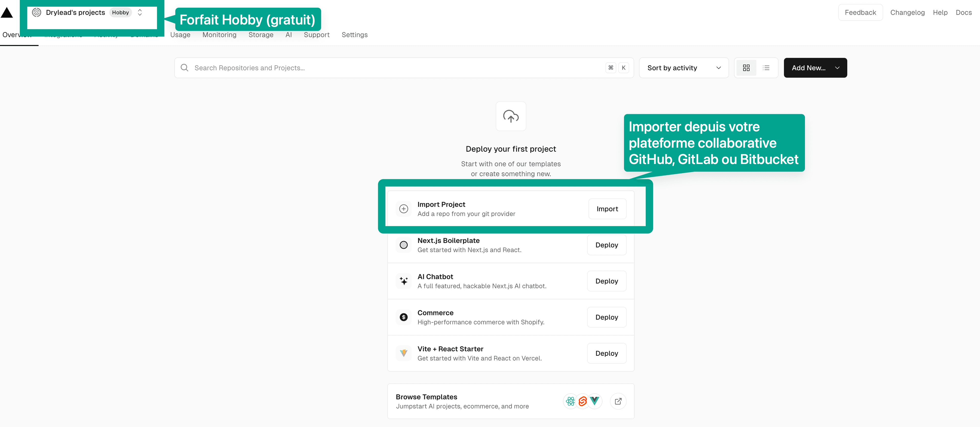This screenshot has width=980, height=427.
Task: Open the Changelog link
Action: pyautogui.click(x=907, y=13)
